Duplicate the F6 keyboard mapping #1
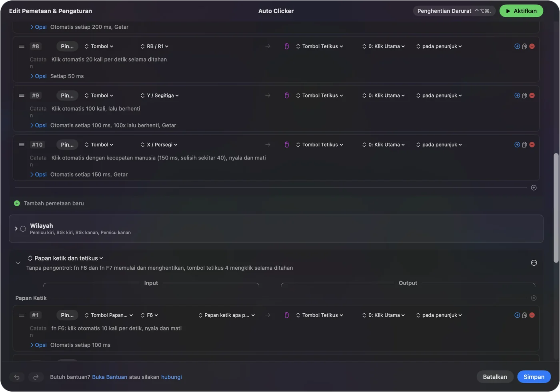This screenshot has height=392, width=560. (x=524, y=315)
